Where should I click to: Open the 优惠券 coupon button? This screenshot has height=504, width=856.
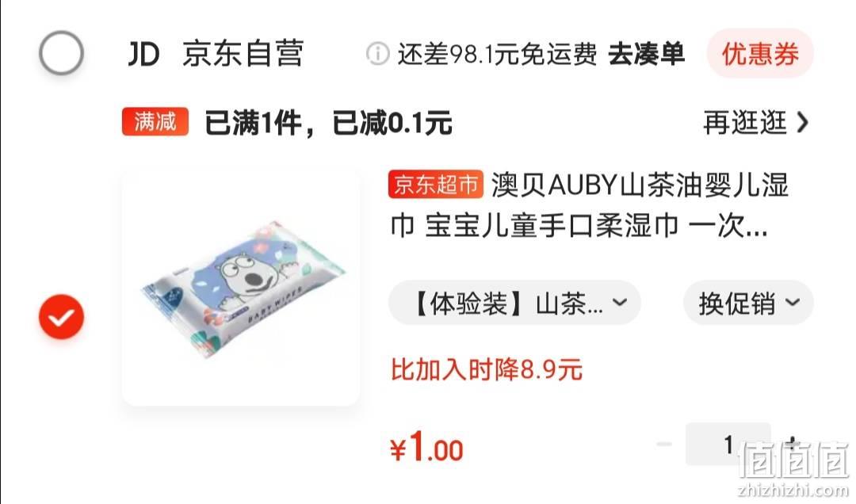tap(760, 54)
